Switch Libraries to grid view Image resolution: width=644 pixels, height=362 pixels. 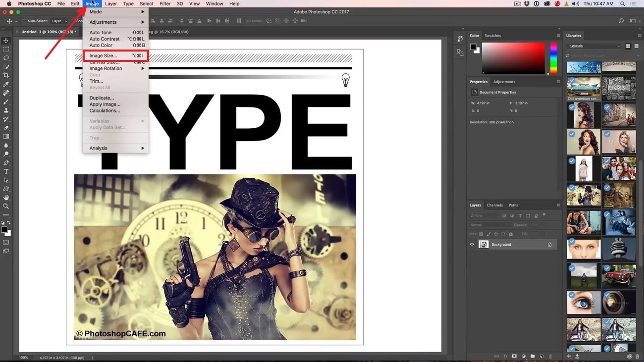628,46
